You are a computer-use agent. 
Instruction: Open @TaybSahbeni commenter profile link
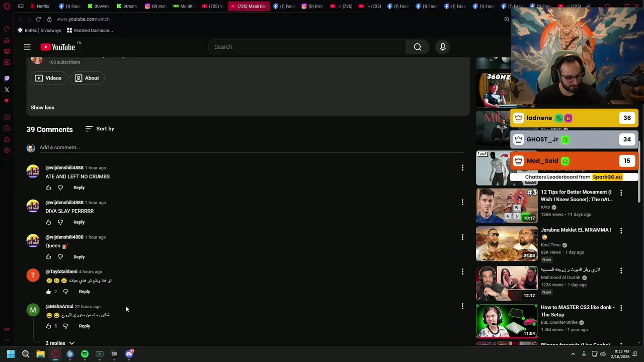pos(61,271)
